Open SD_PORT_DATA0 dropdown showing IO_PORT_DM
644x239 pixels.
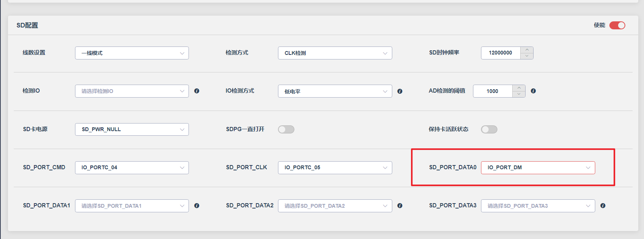pyautogui.click(x=538, y=167)
